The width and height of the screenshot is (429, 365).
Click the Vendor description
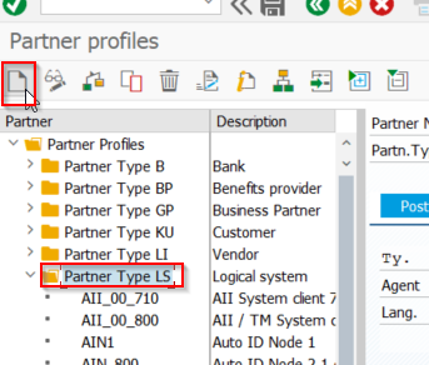tap(236, 254)
